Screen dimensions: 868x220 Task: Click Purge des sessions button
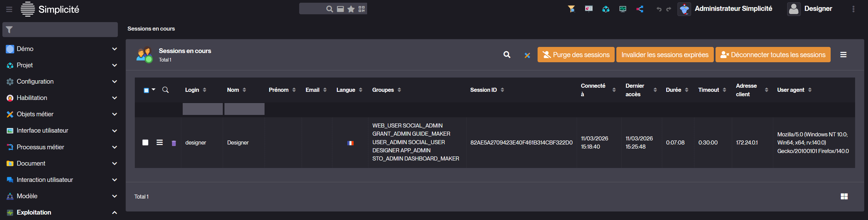tap(576, 55)
